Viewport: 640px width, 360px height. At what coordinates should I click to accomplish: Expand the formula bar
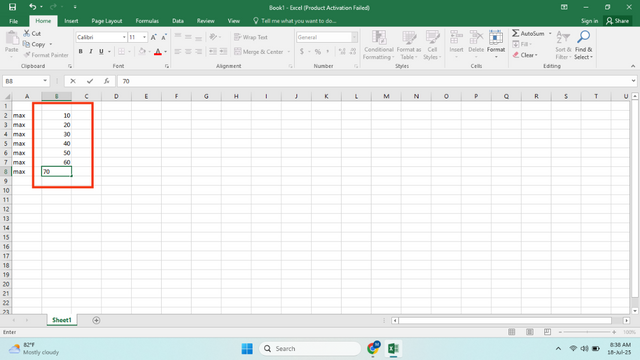tap(633, 81)
